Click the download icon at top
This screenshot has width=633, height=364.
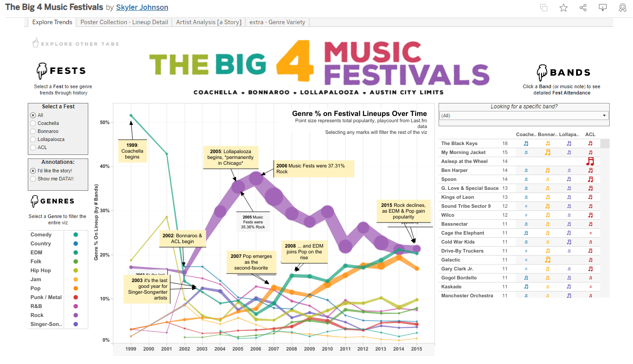tap(603, 8)
